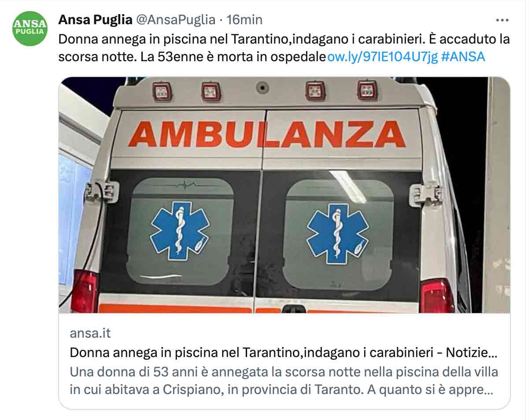The width and height of the screenshot is (532, 420).
Task: Click the rightmost roof emergency light on the ambulance
Action: click(x=367, y=90)
